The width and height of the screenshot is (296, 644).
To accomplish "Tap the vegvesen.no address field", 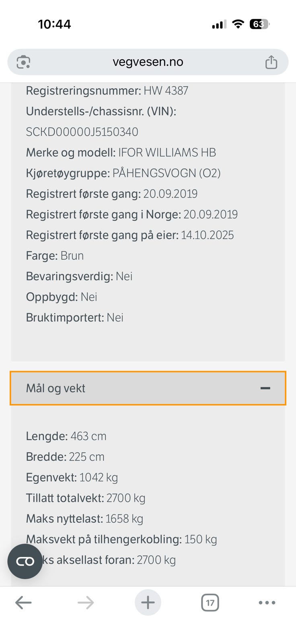I will point(148,62).
